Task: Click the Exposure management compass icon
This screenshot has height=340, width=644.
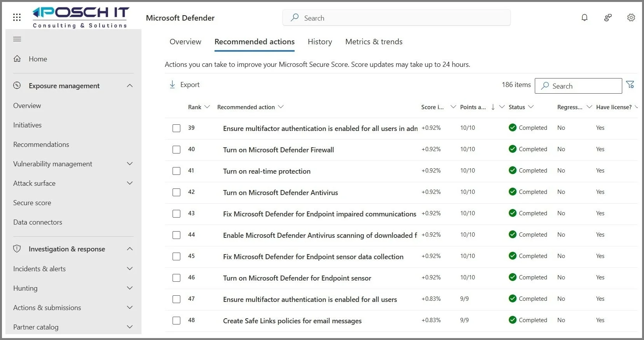Action: (17, 85)
